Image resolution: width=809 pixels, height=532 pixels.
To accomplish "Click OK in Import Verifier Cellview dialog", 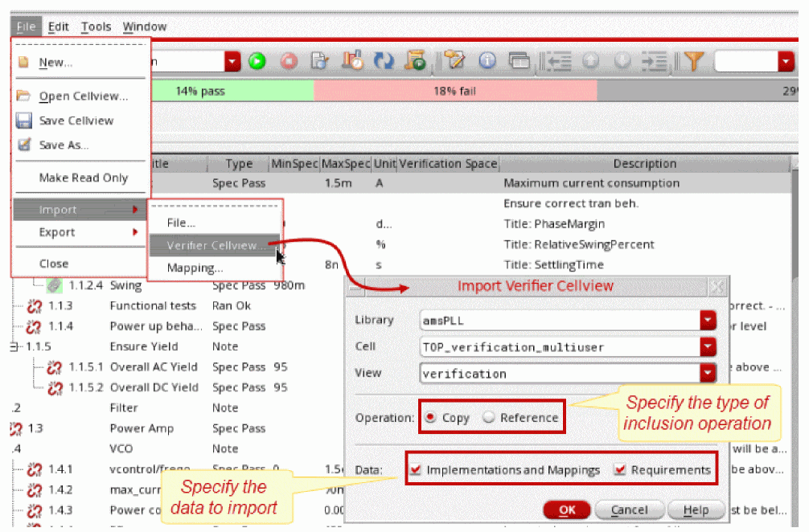I will 566,509.
